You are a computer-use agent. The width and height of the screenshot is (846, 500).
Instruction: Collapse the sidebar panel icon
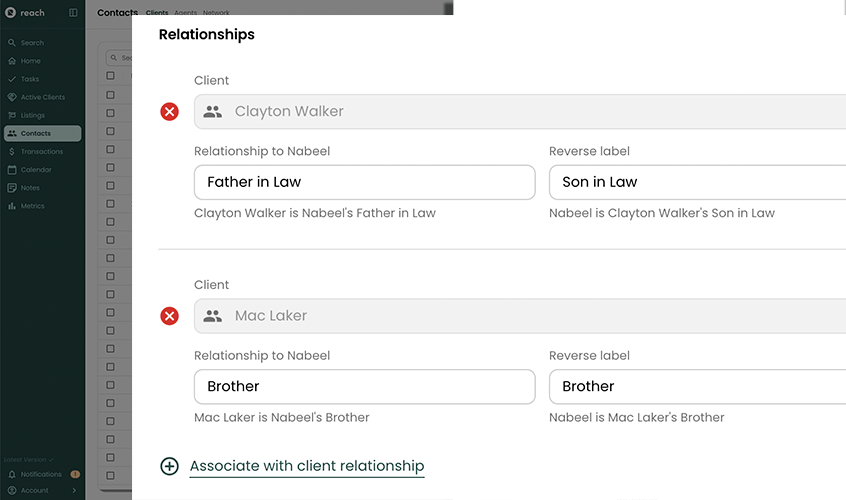[x=73, y=13]
